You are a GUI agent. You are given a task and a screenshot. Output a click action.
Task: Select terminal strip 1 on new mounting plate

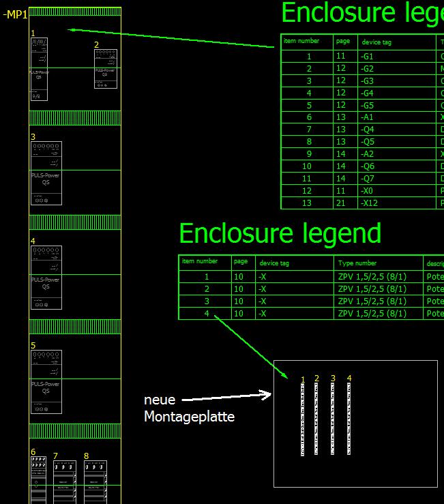(303, 419)
